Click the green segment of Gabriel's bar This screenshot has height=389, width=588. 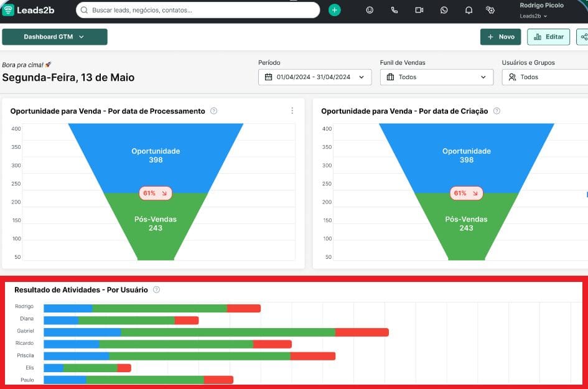(228, 332)
